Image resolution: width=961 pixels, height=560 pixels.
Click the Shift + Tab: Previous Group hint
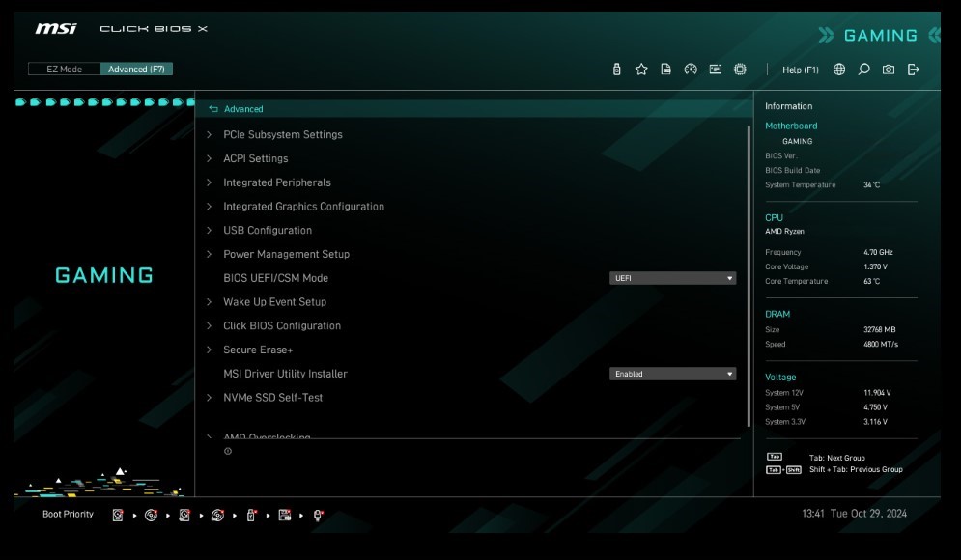[856, 470]
